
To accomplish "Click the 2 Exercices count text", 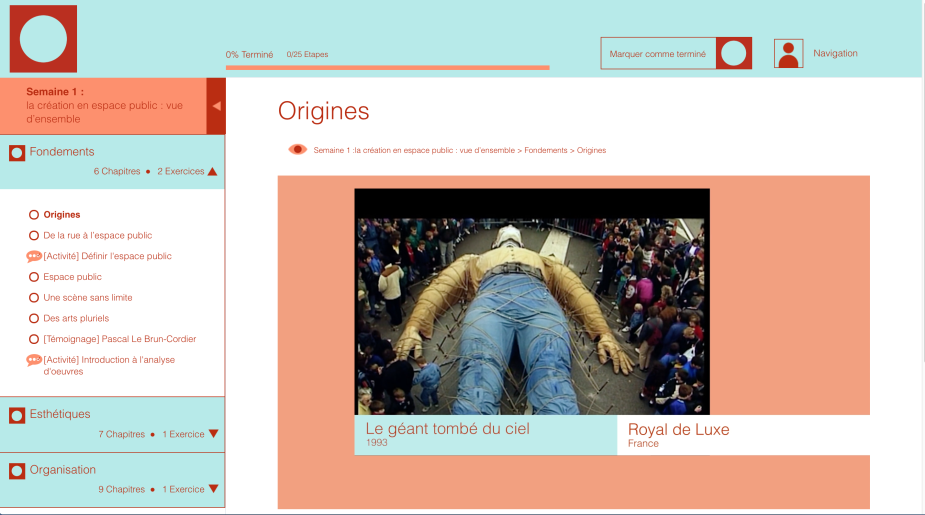I will click(181, 172).
